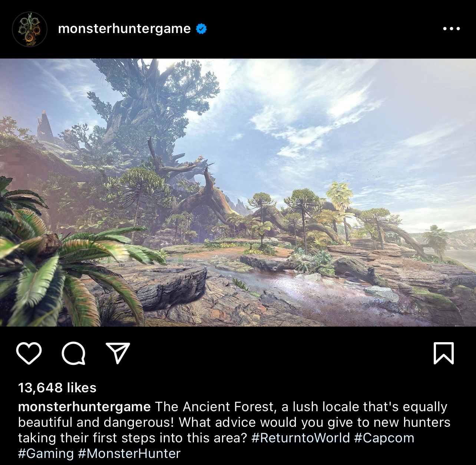Open the monsterhuntergame username in the header
This screenshot has width=476, height=465.
(x=124, y=29)
